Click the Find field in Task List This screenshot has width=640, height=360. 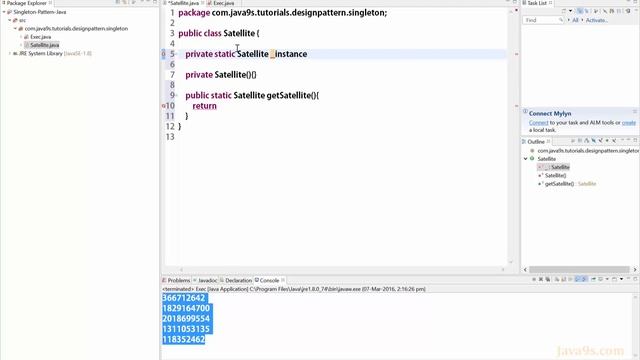coord(543,20)
